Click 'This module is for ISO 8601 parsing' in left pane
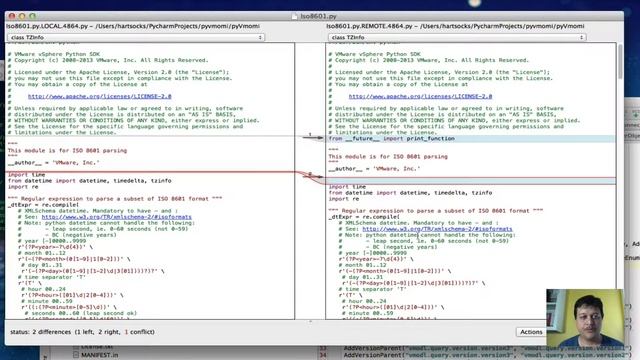Viewport: 640px width, 360px height. (67, 151)
